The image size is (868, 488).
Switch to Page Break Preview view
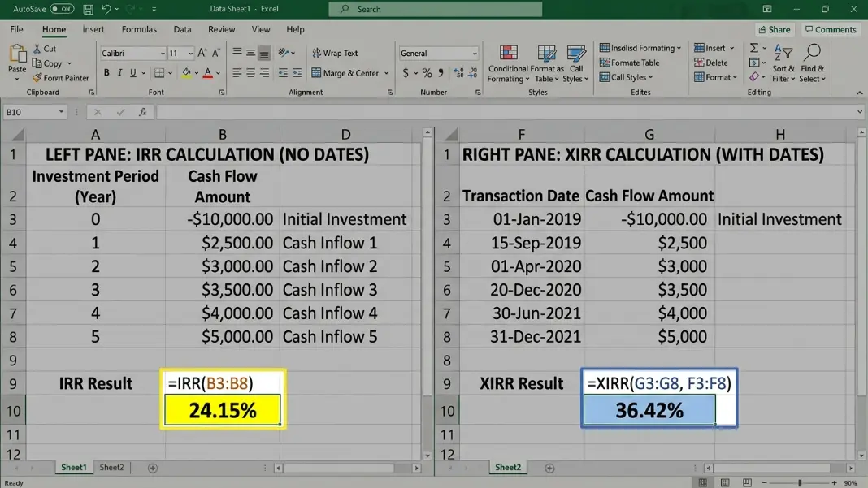[x=747, y=483]
